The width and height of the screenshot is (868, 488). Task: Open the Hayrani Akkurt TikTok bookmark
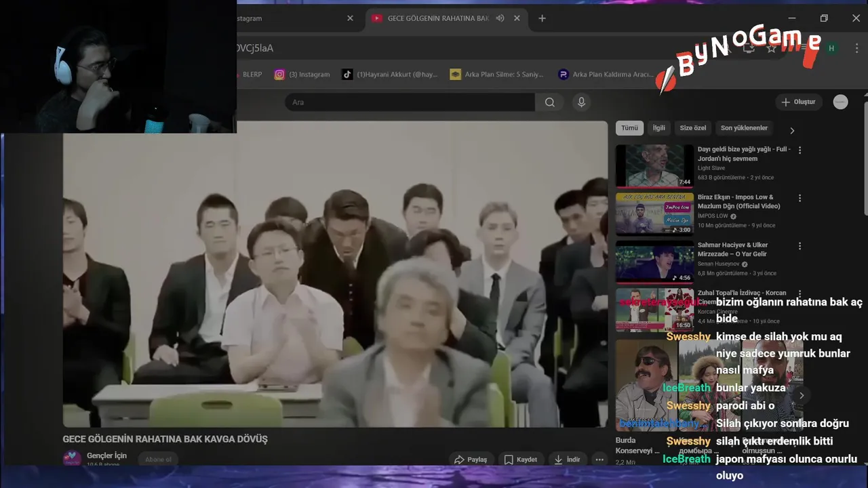point(389,75)
